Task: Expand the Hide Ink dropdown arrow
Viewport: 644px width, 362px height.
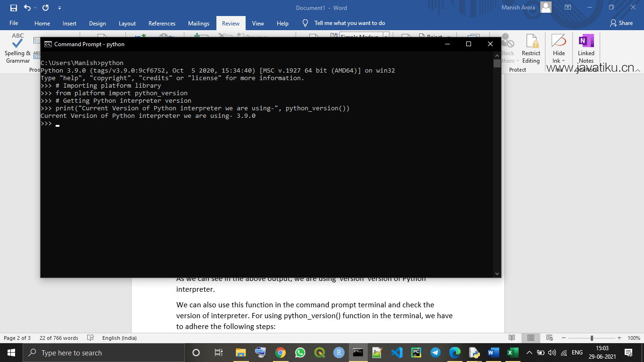Action: coord(563,61)
